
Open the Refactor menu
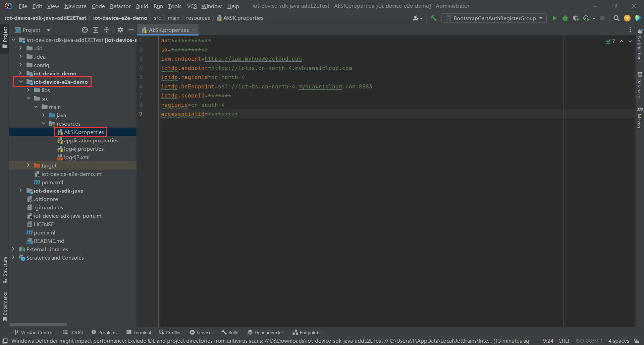[x=120, y=6]
